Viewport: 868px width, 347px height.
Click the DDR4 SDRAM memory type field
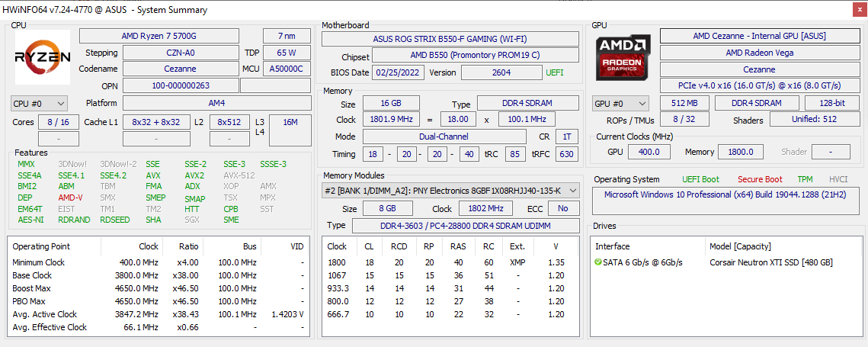coord(530,103)
